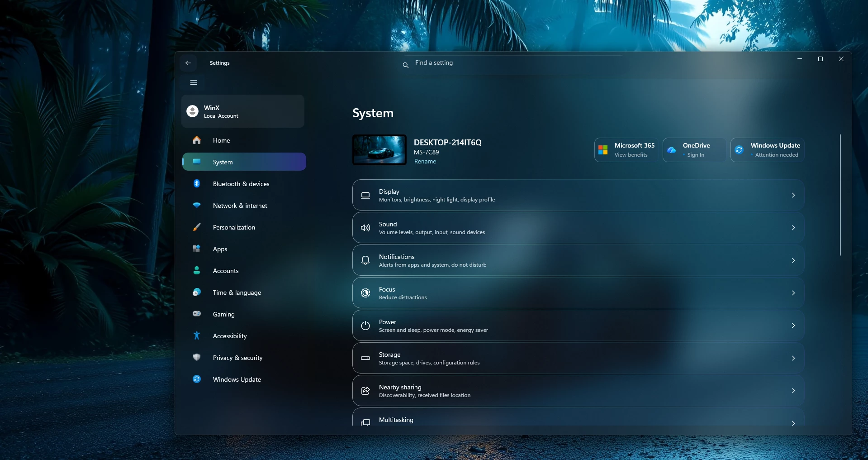Click the Home house icon
The image size is (868, 460).
pyautogui.click(x=197, y=140)
